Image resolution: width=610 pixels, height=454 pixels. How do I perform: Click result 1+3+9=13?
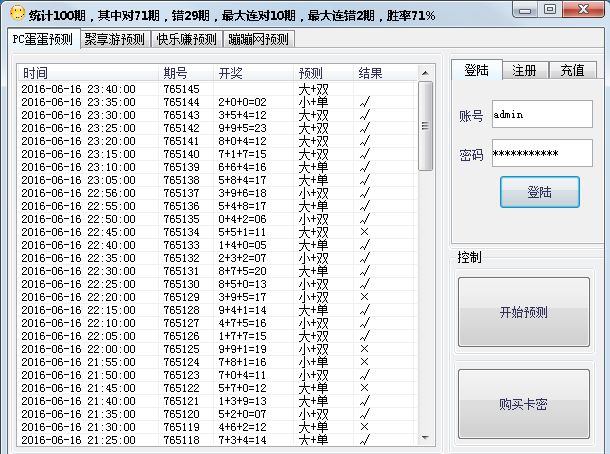click(242, 401)
